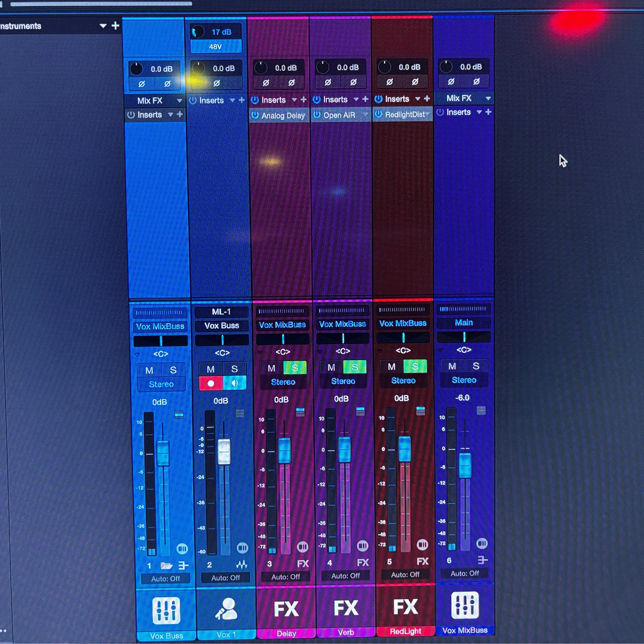Open the Instruments panel dropdown arrow

(103, 26)
